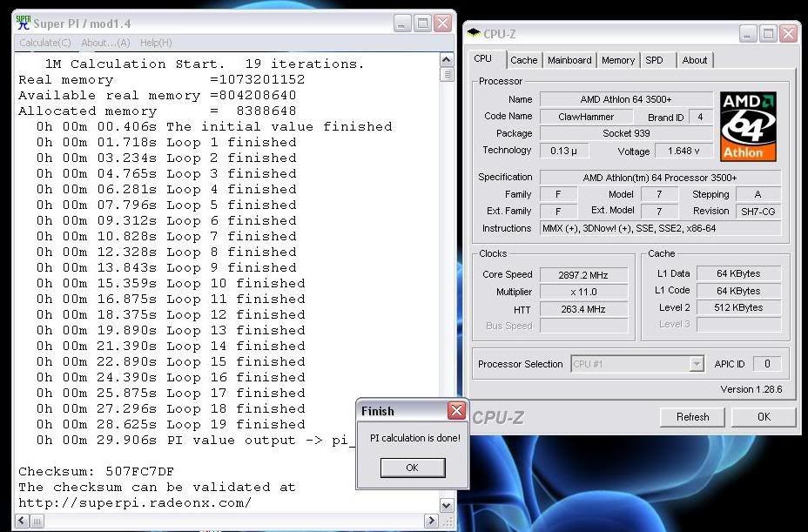Click the Refresh button in CPU-Z
The width and height of the screenshot is (808, 532).
pyautogui.click(x=692, y=416)
